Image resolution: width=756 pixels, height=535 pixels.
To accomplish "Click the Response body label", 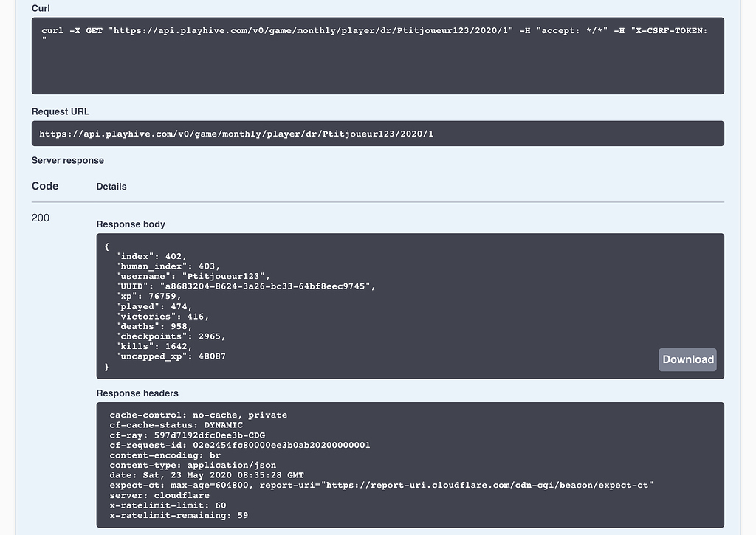I will 131,224.
